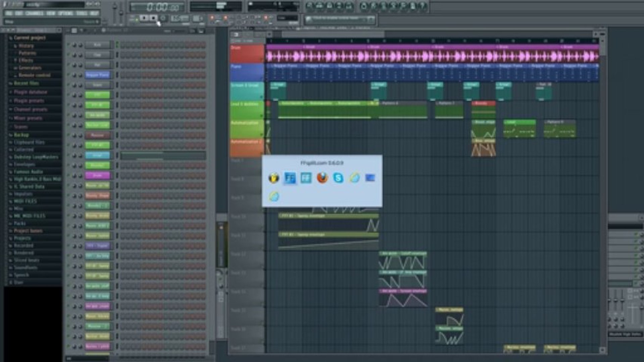The height and width of the screenshot is (362, 644).
Task: Mute the Hat channel LED
Action: [68, 65]
